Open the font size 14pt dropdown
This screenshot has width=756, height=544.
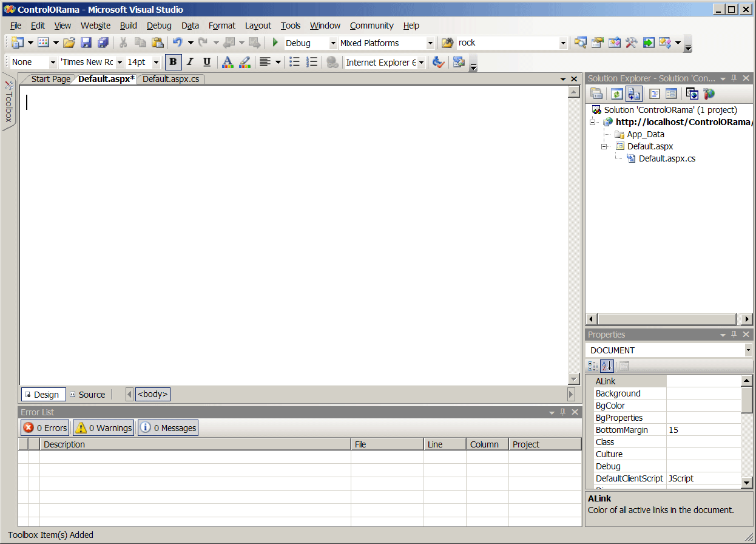156,63
